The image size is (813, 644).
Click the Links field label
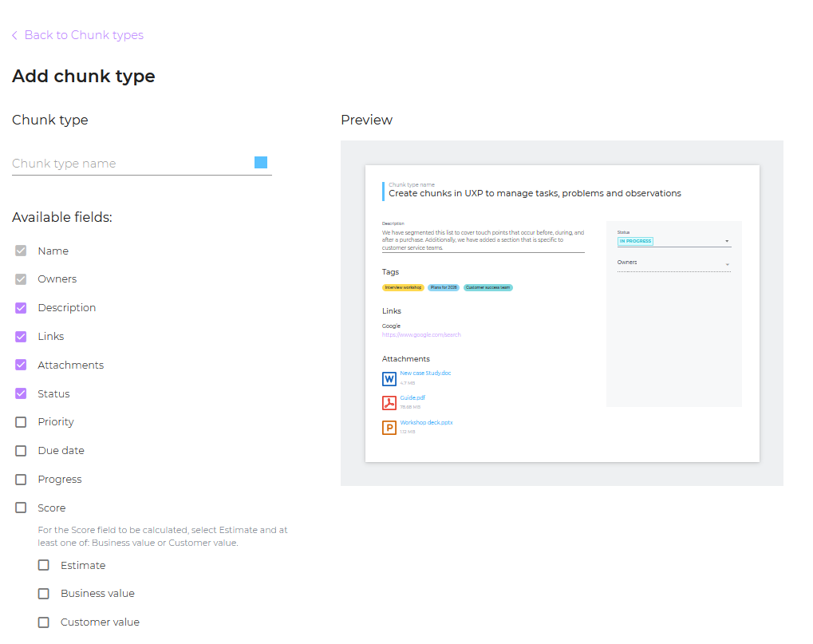pos(51,337)
